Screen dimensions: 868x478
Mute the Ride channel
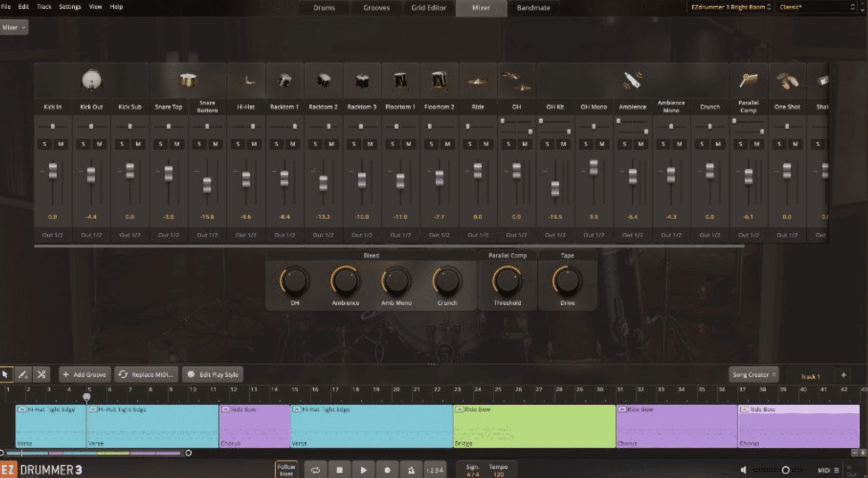pyautogui.click(x=486, y=144)
